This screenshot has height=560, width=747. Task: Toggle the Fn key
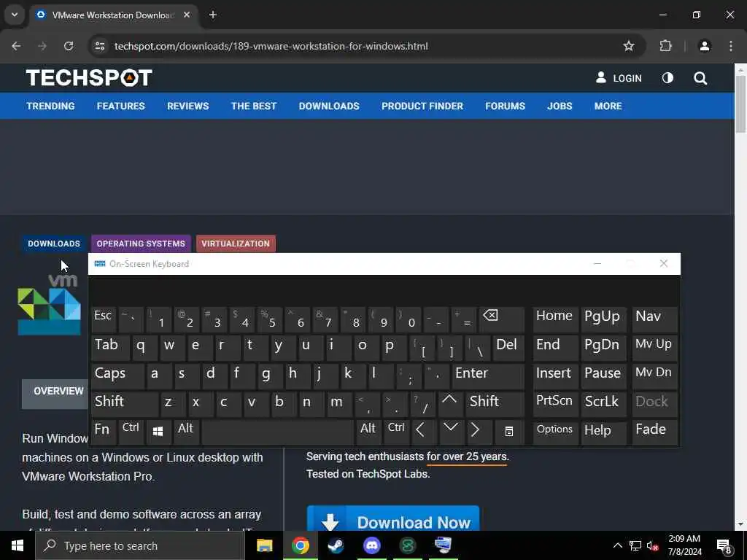[103, 432]
